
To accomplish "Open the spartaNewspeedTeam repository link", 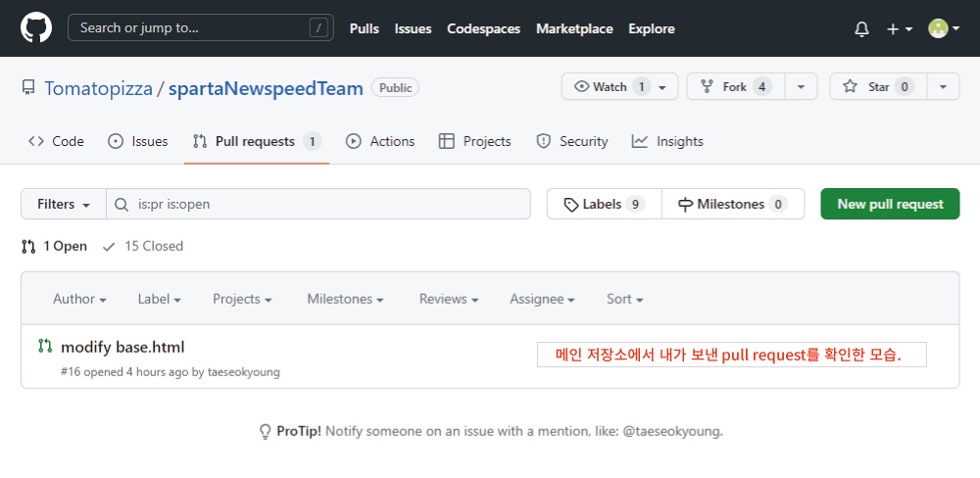I will click(x=266, y=88).
